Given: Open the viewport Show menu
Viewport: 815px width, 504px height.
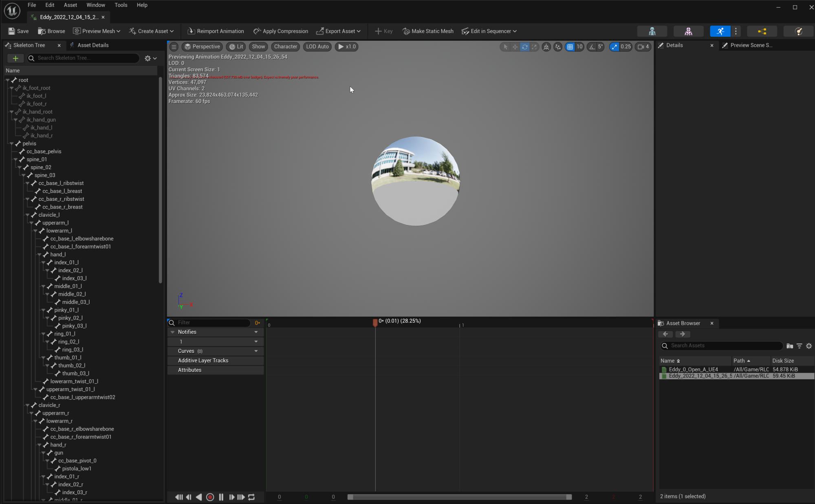Looking at the screenshot, I should (x=258, y=46).
